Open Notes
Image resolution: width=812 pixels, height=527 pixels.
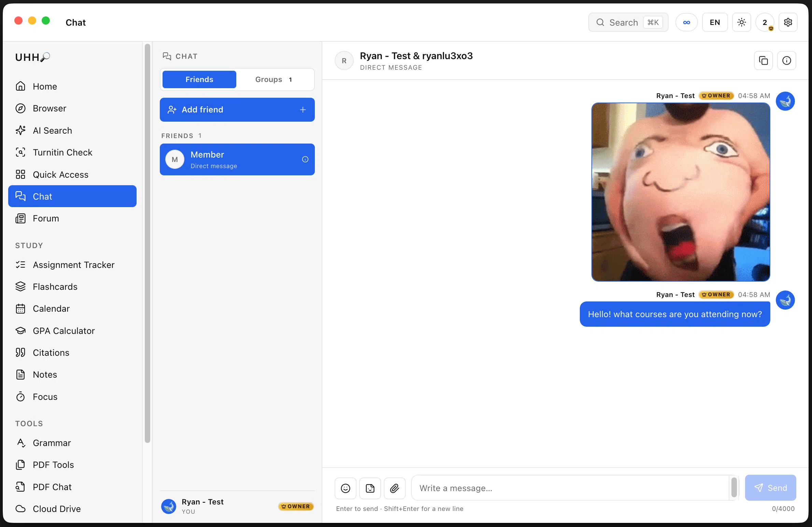click(72, 375)
